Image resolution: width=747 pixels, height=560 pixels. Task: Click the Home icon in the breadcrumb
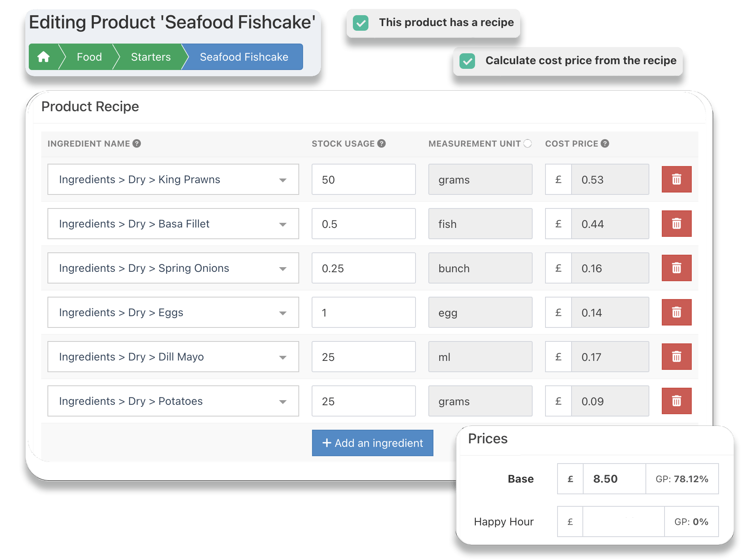point(44,57)
